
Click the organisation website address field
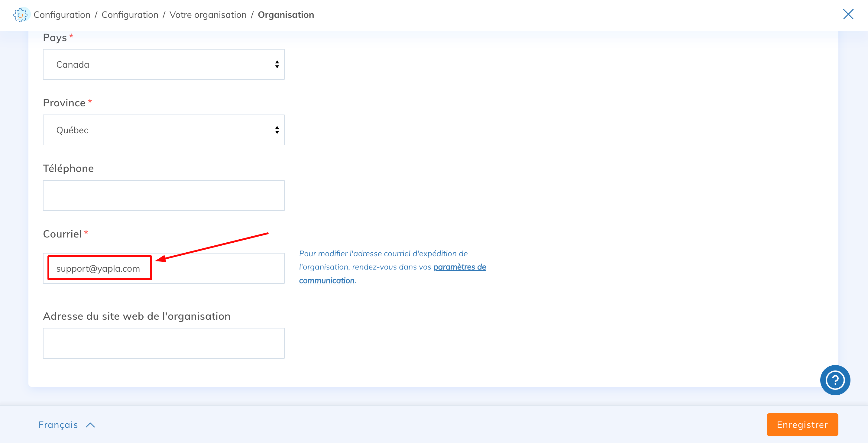[x=163, y=343]
